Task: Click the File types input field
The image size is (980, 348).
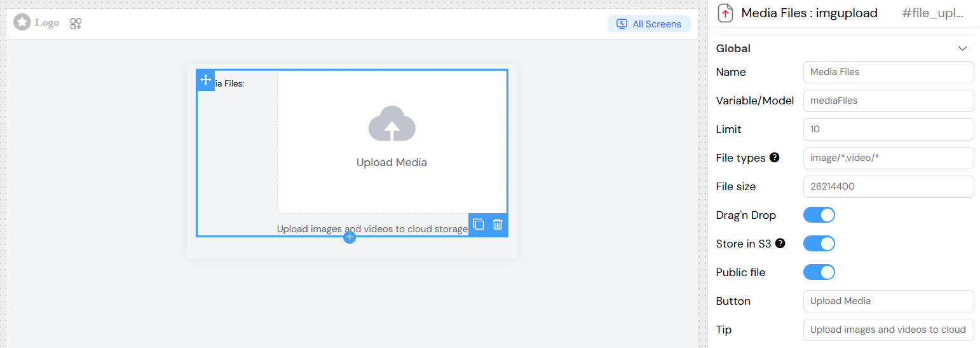Action: click(888, 158)
